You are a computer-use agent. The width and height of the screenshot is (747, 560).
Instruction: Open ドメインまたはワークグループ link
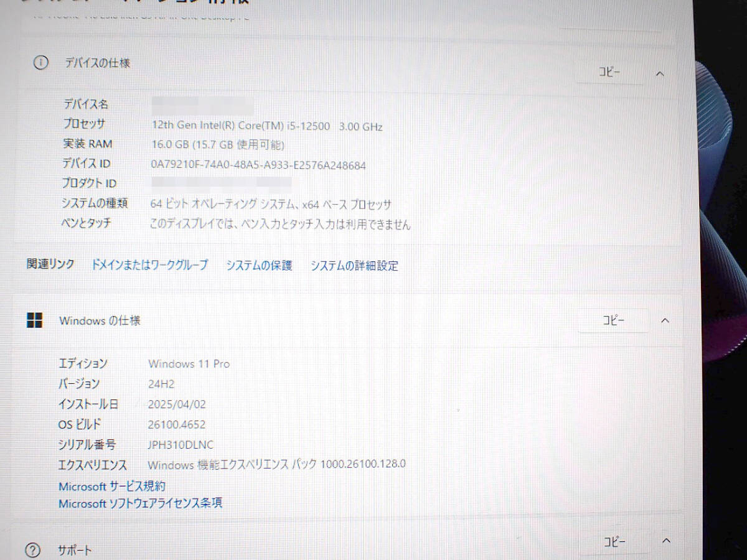[149, 264]
